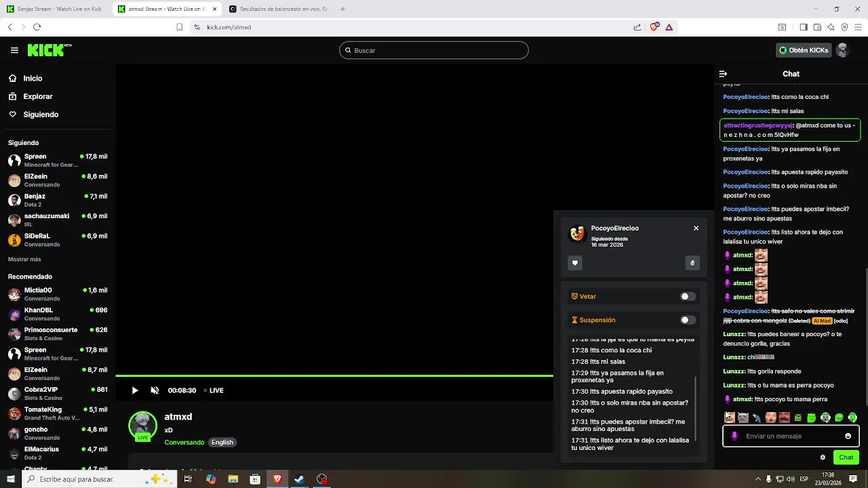Image resolution: width=868 pixels, height=488 pixels.
Task: Click the KICK logo
Action: (49, 50)
